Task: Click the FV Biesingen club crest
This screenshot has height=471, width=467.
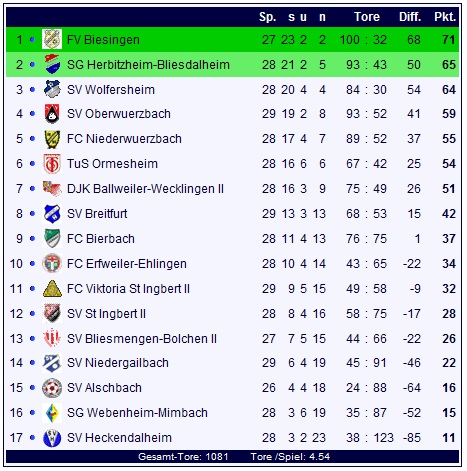Action: (x=52, y=39)
